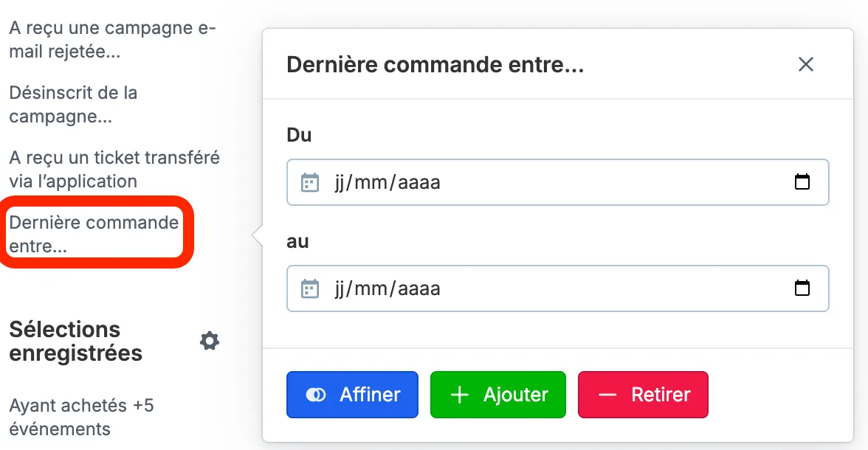Select the Dernière commande entre filter
The width and height of the screenshot is (868, 450).
click(94, 234)
